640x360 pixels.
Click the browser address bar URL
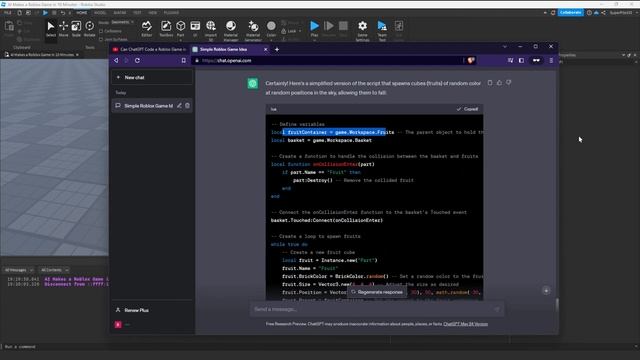(x=227, y=60)
